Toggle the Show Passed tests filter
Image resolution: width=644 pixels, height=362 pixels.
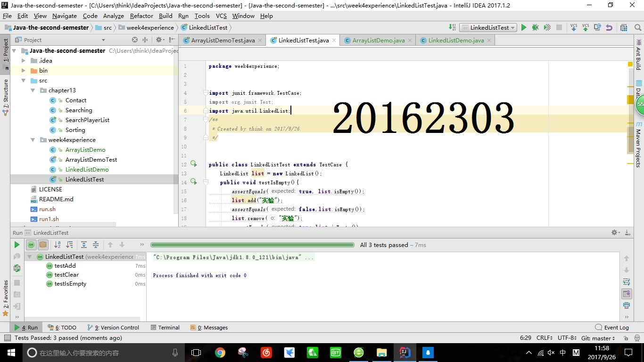point(31,245)
